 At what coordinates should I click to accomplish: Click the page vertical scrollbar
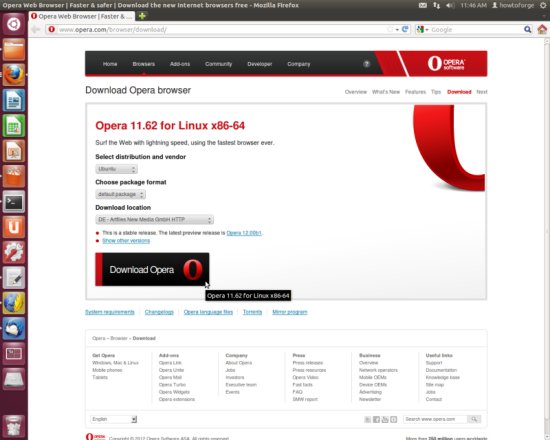click(546, 239)
